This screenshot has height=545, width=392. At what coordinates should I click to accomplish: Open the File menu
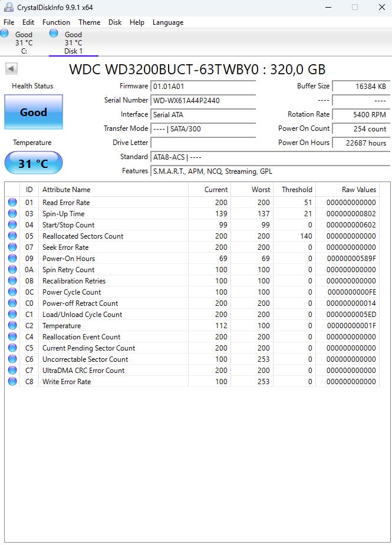[9, 22]
